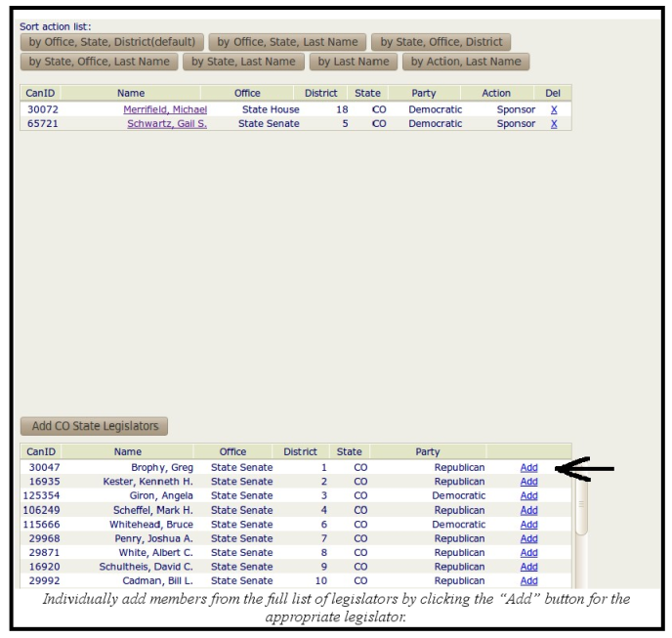
Task: Delete Merrifield, Michael with X link
Action: point(554,109)
